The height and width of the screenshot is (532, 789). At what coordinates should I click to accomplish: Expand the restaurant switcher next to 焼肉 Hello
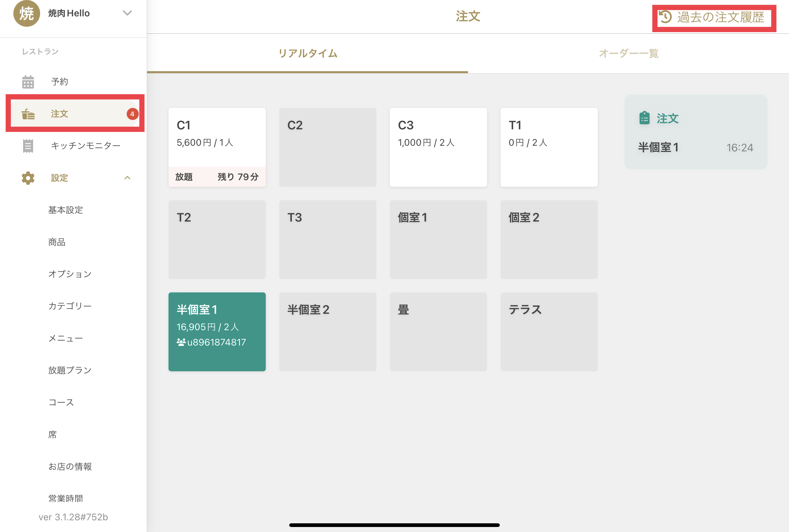pos(128,14)
